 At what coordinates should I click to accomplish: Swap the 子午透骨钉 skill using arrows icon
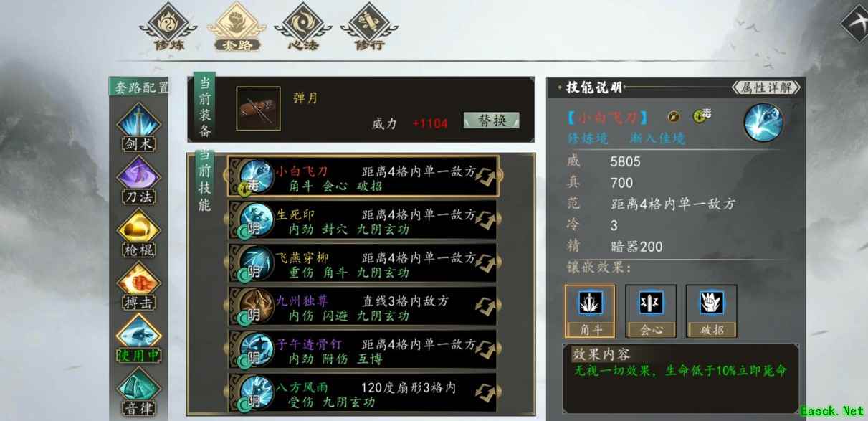(x=486, y=350)
